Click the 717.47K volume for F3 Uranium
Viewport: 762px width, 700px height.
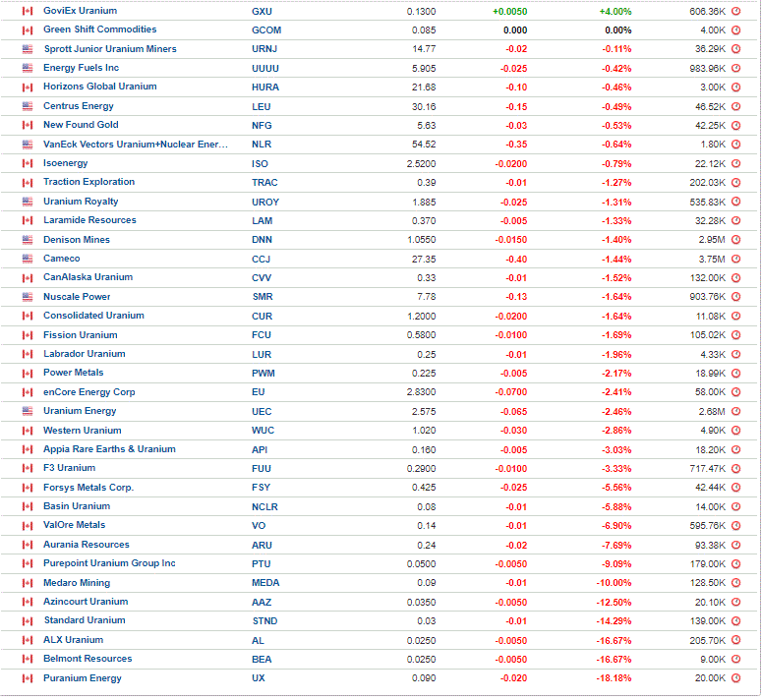[x=708, y=469]
